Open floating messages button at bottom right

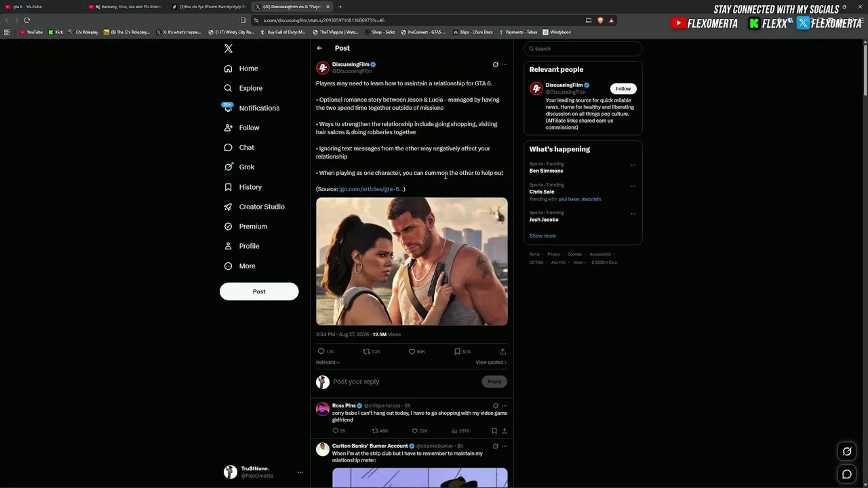(x=847, y=474)
